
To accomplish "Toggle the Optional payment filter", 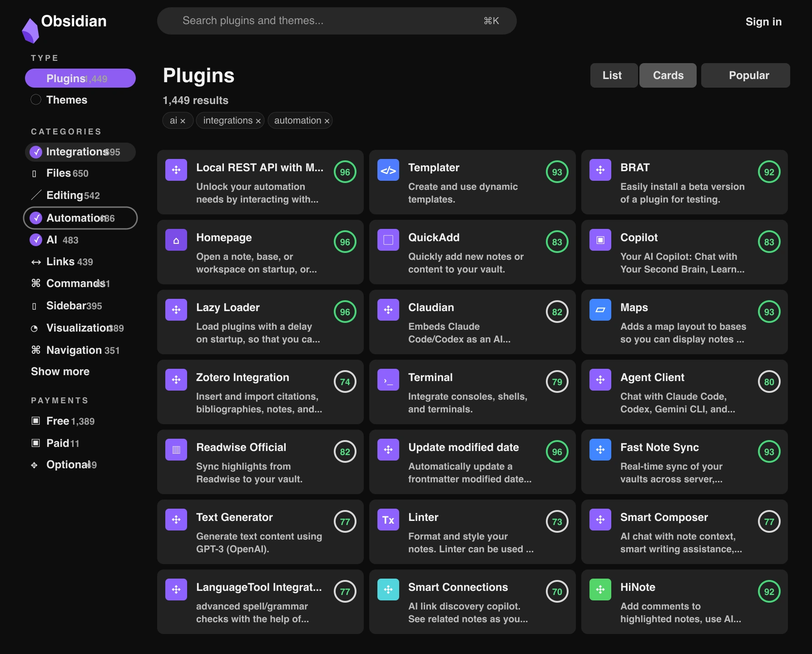I will (x=35, y=465).
